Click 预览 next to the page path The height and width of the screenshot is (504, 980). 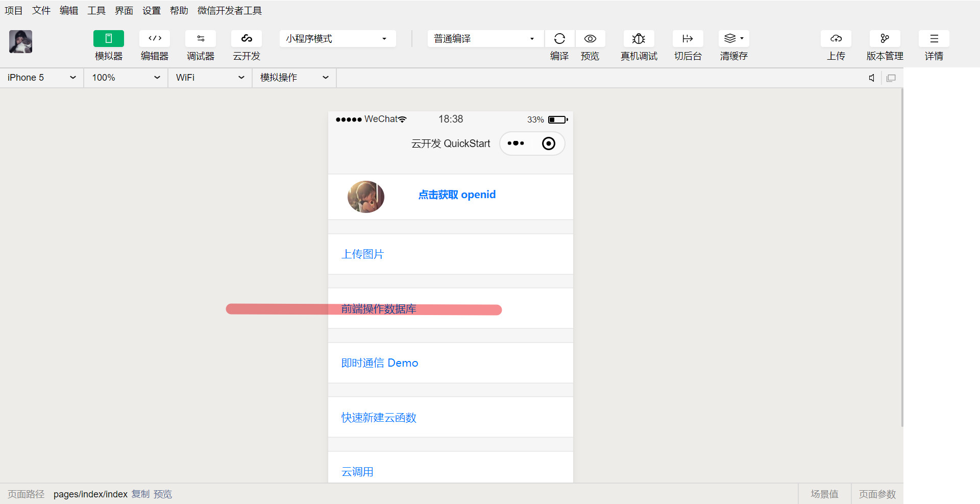(163, 494)
